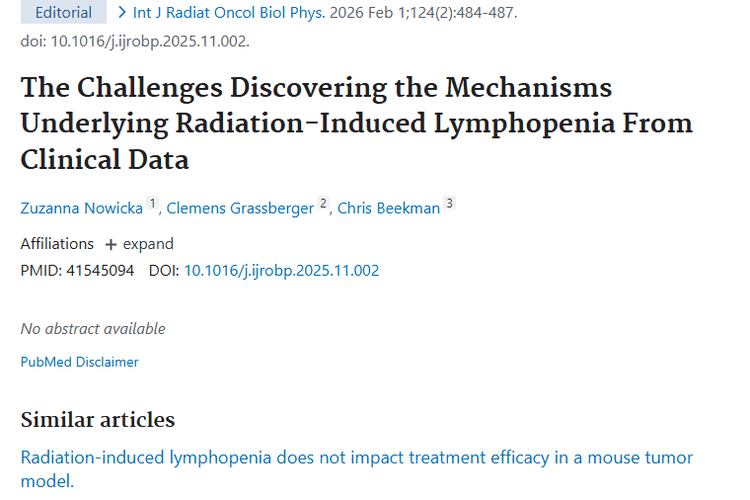750x500 pixels.
Task: Click the 'No abstract available' text
Action: tap(93, 329)
